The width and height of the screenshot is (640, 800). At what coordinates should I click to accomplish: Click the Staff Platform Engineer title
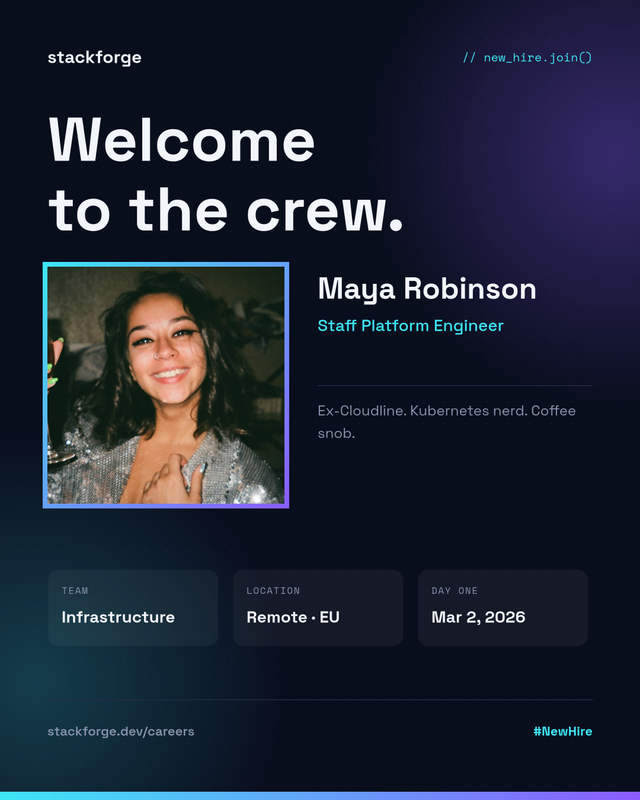[410, 326]
